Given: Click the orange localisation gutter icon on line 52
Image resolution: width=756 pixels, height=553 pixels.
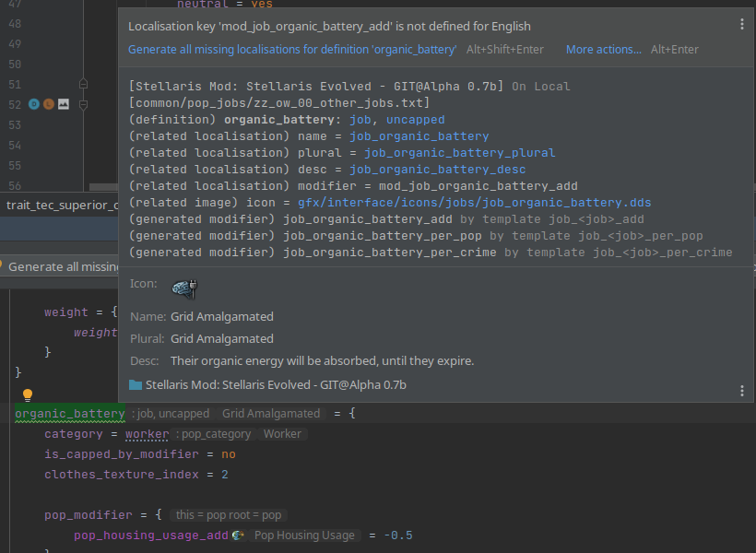Looking at the screenshot, I should tap(50, 105).
